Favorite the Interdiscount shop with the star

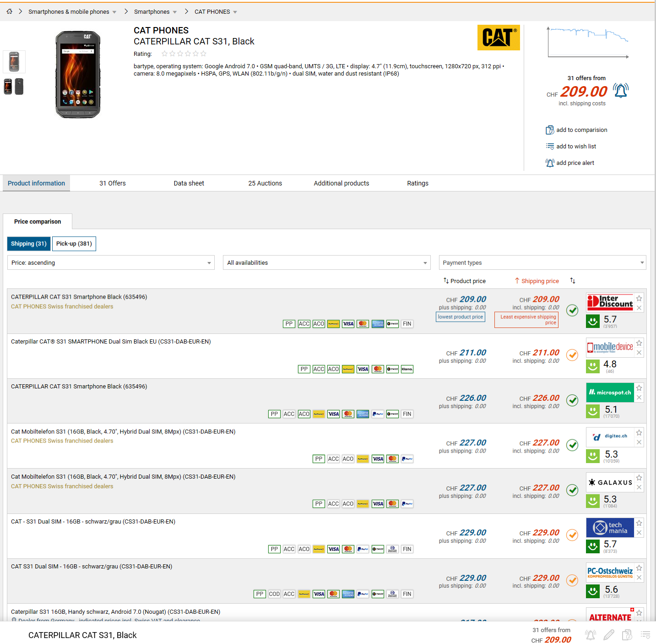tap(639, 298)
